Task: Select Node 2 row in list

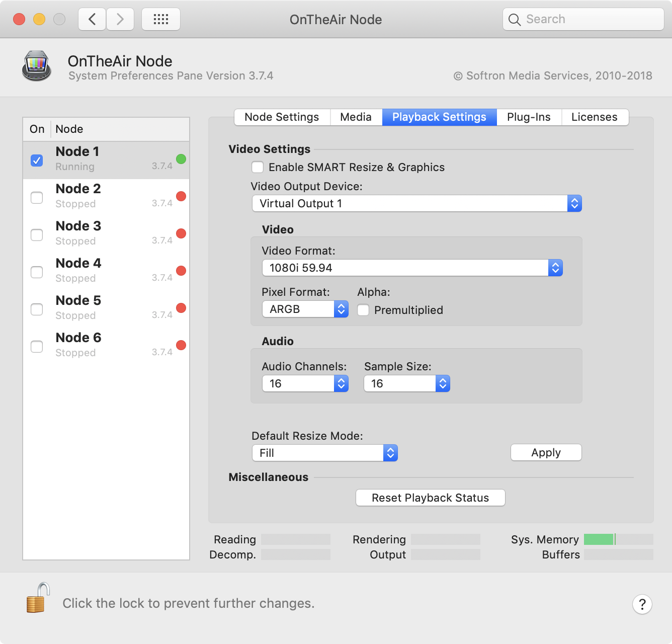Action: click(106, 198)
